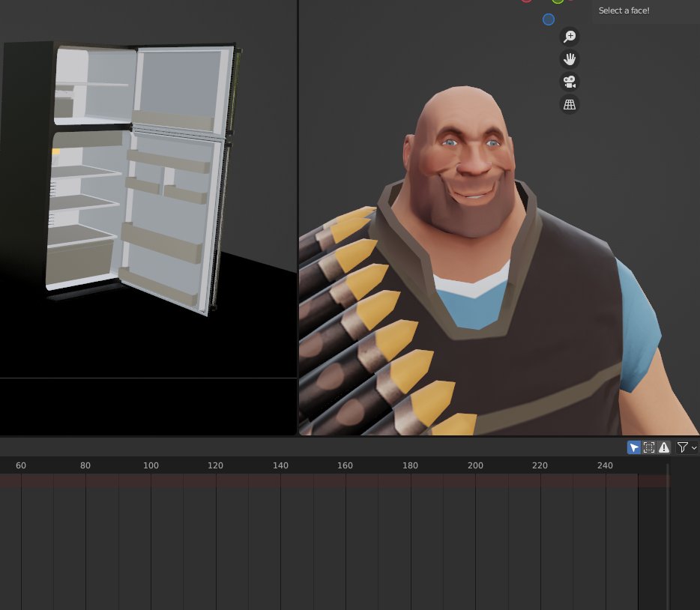This screenshot has height=610, width=700.
Task: Expand the filter options dropdown chevron
Action: (x=693, y=447)
